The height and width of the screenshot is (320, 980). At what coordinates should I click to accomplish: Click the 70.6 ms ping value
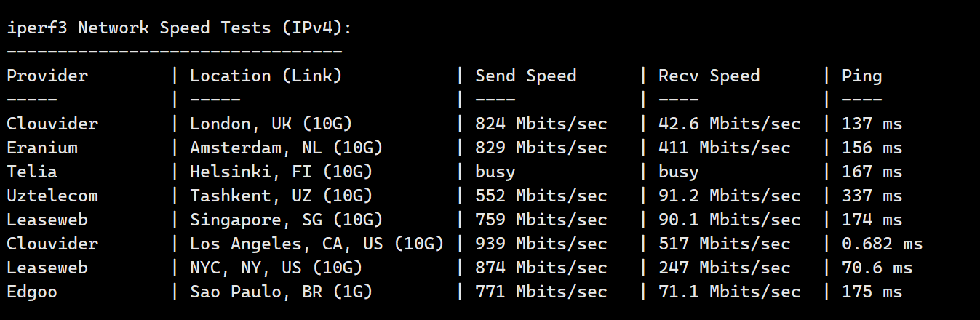coord(877,268)
